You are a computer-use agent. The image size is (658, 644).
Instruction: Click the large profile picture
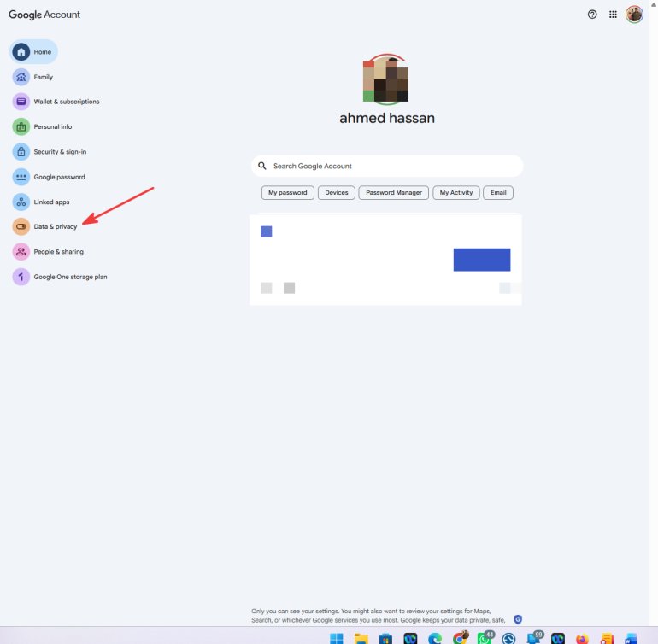tap(385, 79)
